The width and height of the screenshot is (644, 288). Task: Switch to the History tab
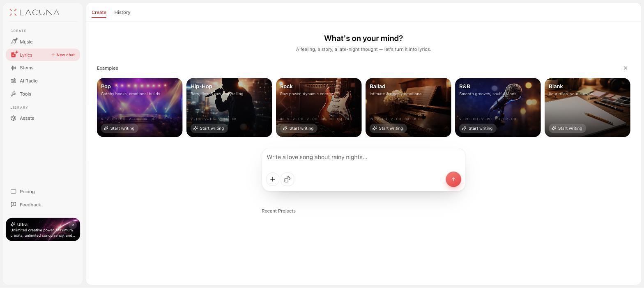(x=122, y=12)
